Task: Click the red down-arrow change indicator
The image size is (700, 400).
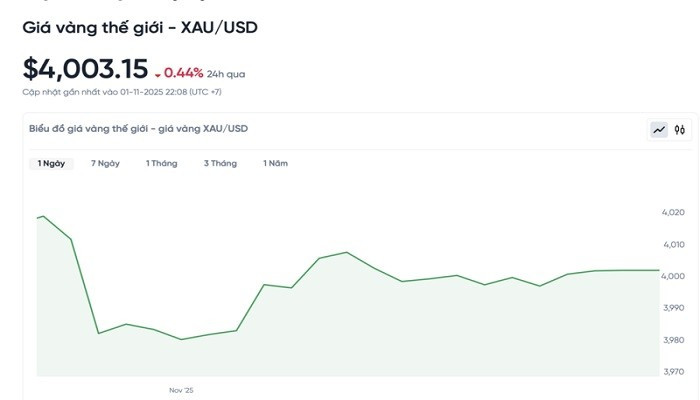Action: pos(157,74)
